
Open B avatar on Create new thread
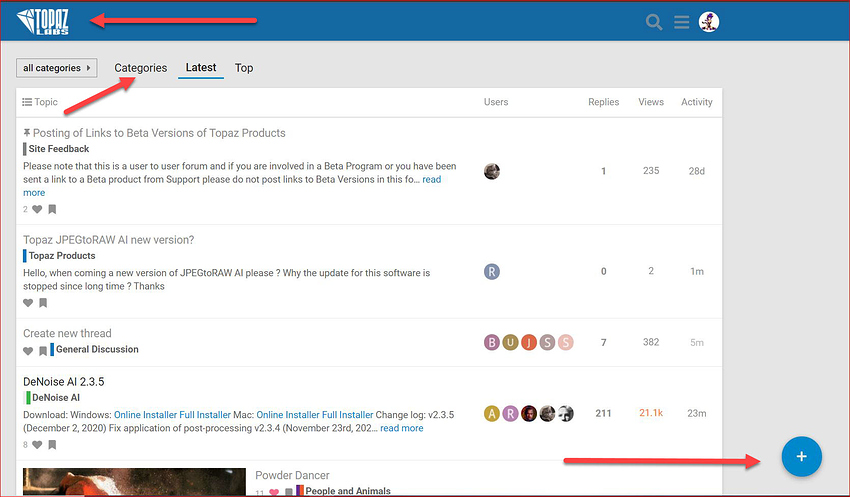(492, 343)
